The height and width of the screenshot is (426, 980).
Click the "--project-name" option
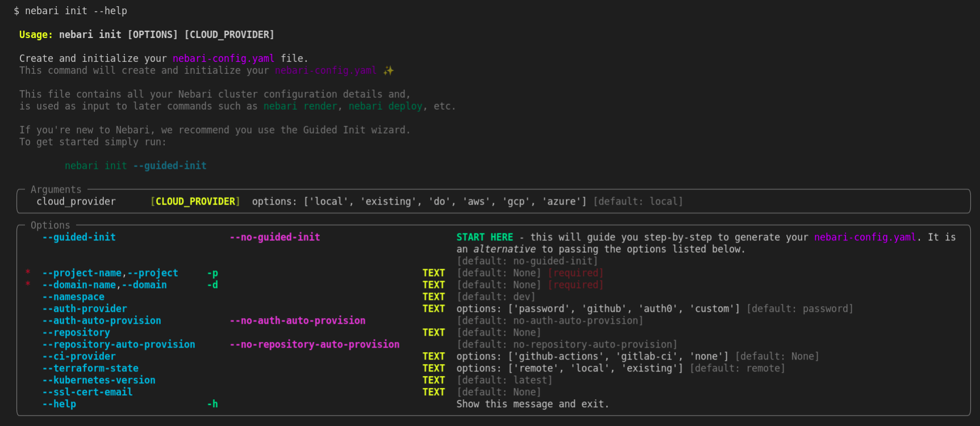tap(82, 273)
